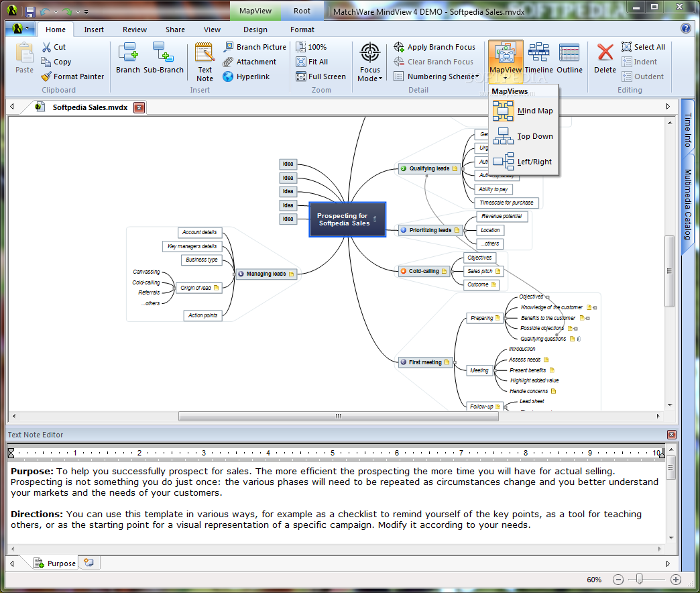Add a new Branch
Screen dimensions: 700x593
[x=127, y=58]
